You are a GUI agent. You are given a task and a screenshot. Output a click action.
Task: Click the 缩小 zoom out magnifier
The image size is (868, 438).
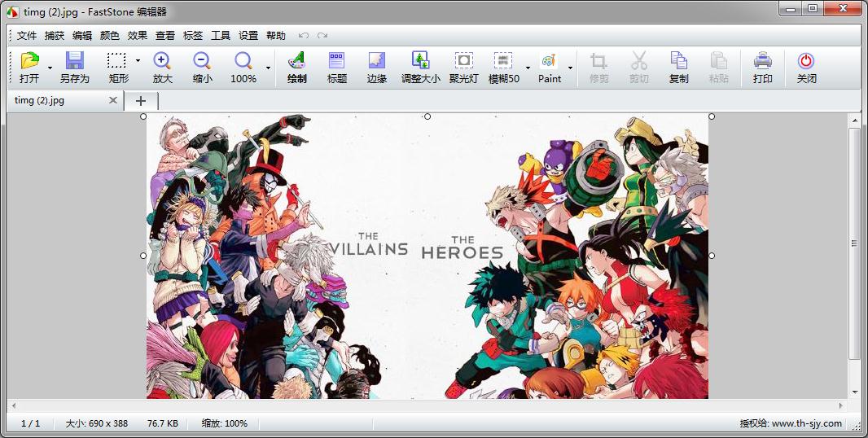(202, 60)
